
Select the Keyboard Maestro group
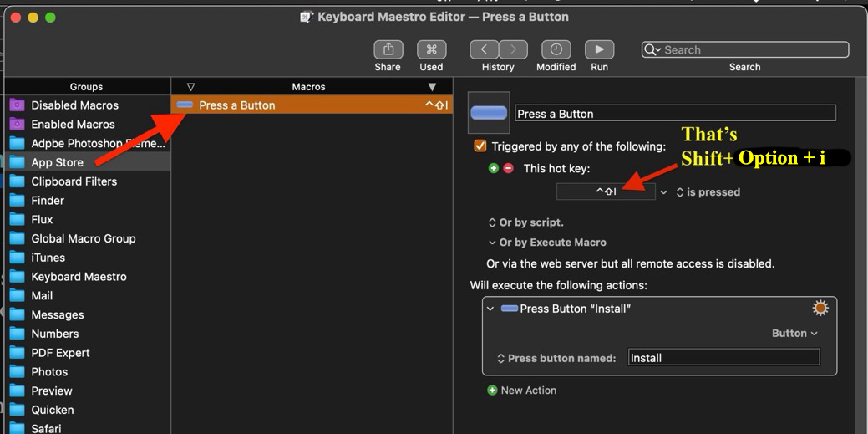[88, 277]
